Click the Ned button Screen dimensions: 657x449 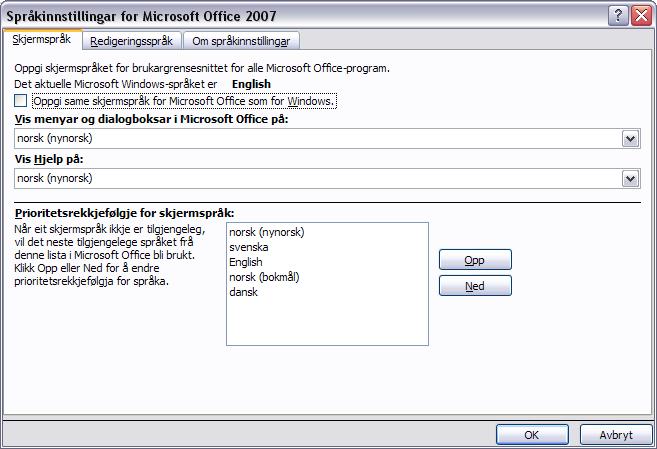coord(475,286)
